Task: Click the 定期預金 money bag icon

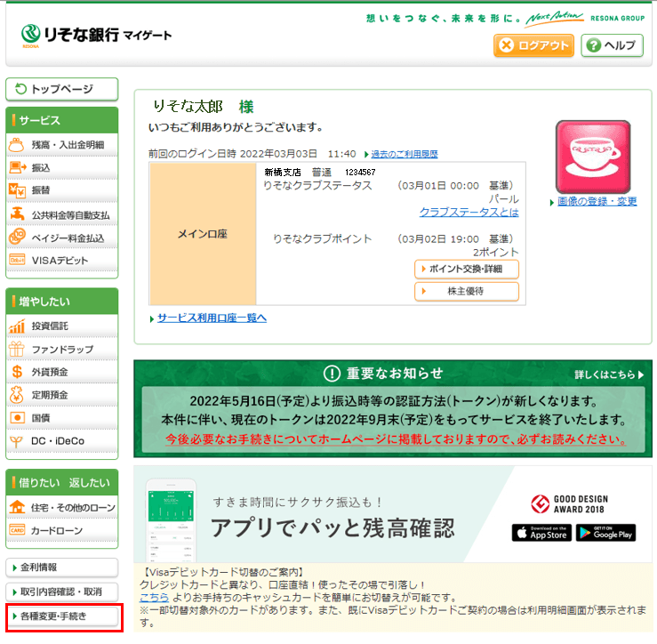Action: pos(17,395)
